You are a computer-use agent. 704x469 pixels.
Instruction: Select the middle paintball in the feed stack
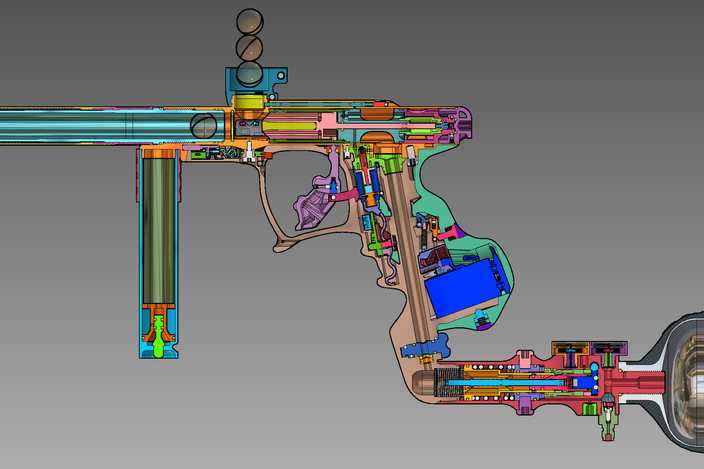point(249,48)
